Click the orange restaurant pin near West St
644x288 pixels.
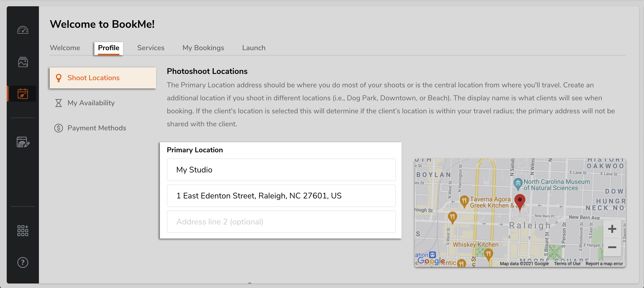[452, 218]
